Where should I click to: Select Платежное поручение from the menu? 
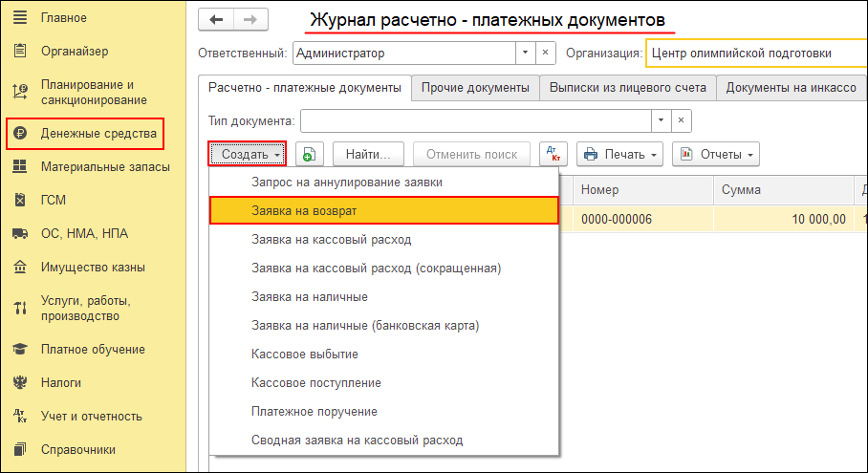click(x=314, y=411)
